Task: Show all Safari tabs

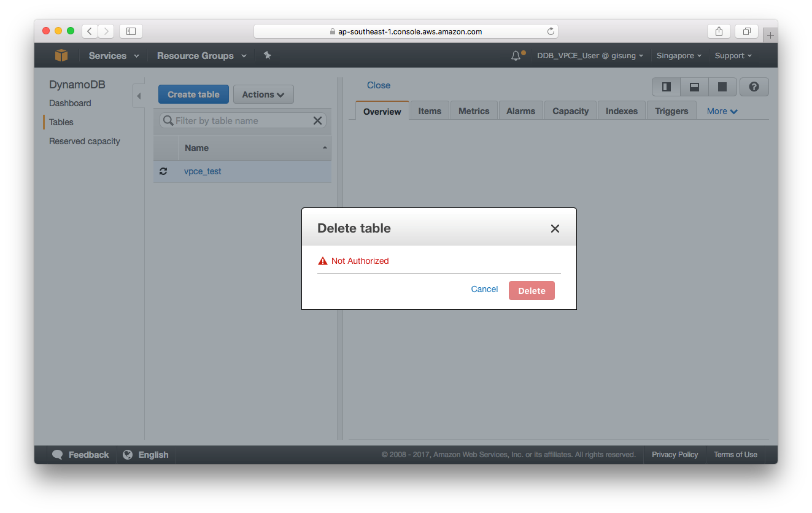Action: pos(747,31)
